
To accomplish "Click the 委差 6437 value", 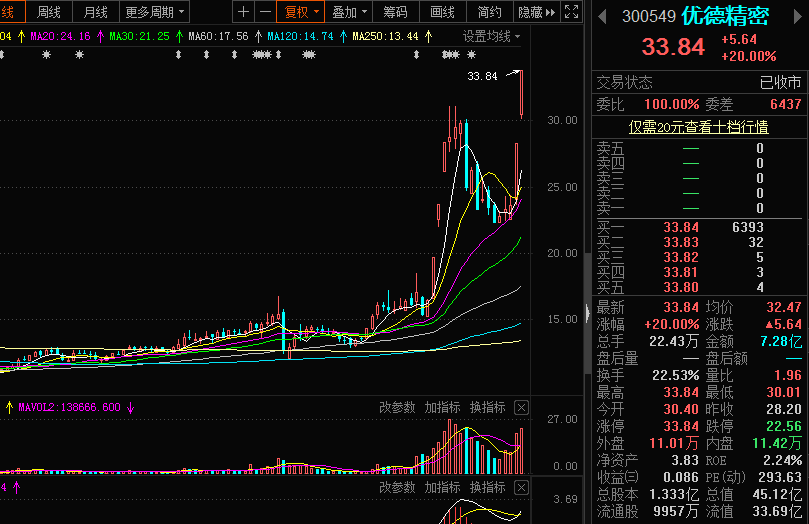I will click(x=786, y=104).
